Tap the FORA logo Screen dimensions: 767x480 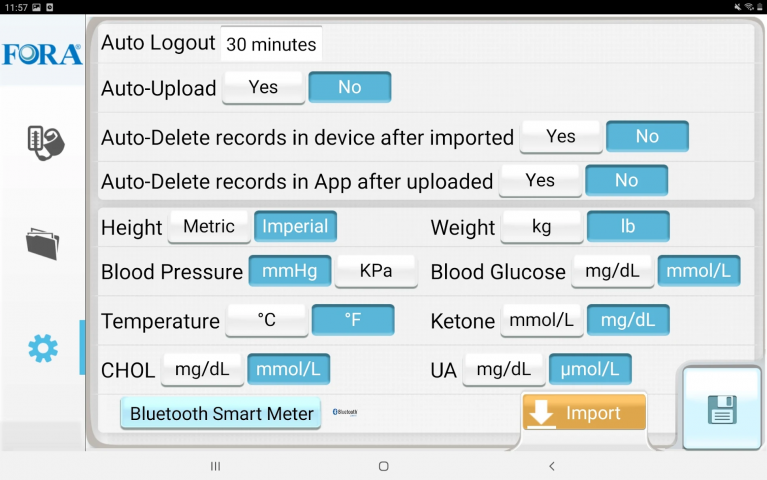click(x=43, y=54)
